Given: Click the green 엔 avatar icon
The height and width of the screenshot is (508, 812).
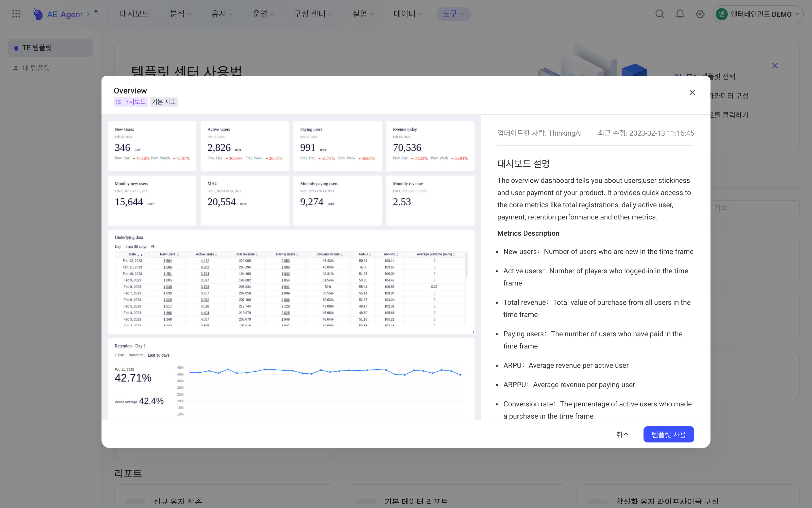Looking at the screenshot, I should [x=722, y=14].
